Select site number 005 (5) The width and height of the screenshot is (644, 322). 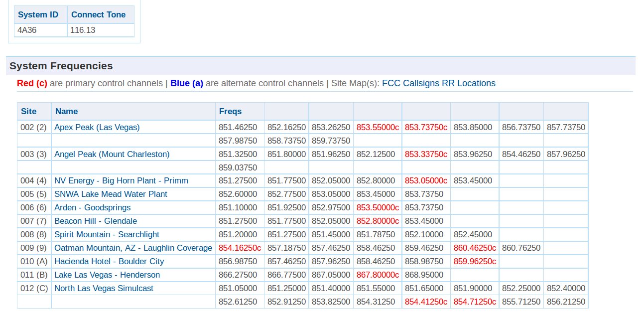click(33, 194)
